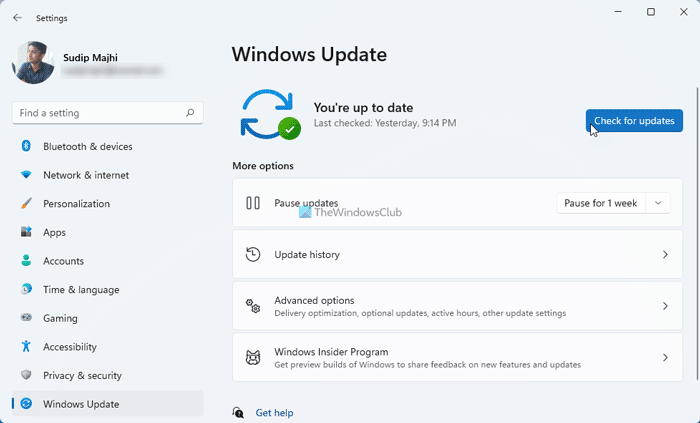The image size is (700, 423).
Task: Click the Personalization paintbrush icon
Action: click(x=26, y=204)
